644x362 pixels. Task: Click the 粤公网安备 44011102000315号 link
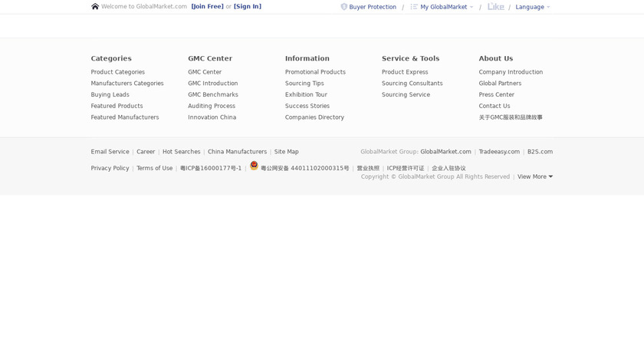pyautogui.click(x=305, y=168)
